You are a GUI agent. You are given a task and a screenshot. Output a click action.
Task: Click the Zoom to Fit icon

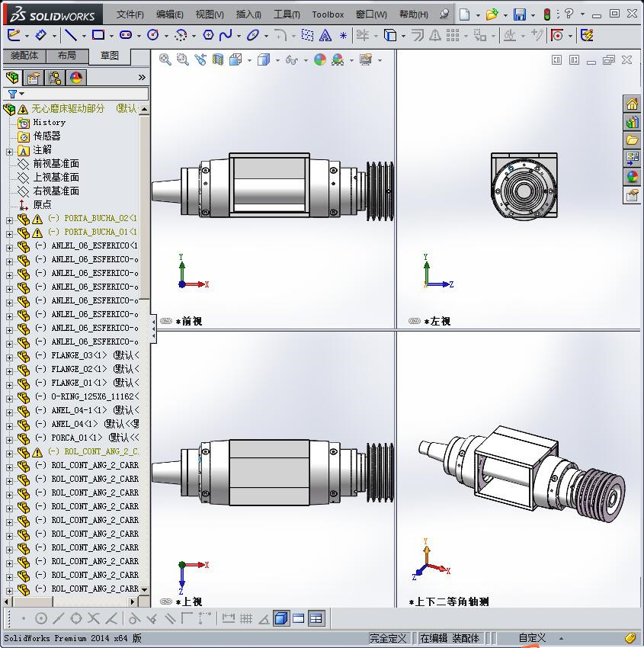pos(165,59)
